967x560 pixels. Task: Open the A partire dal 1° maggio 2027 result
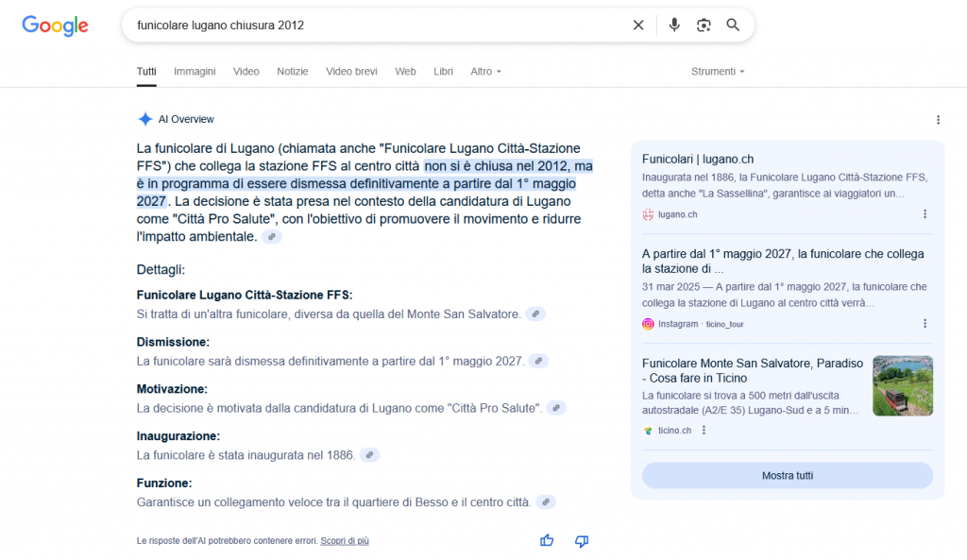point(783,262)
